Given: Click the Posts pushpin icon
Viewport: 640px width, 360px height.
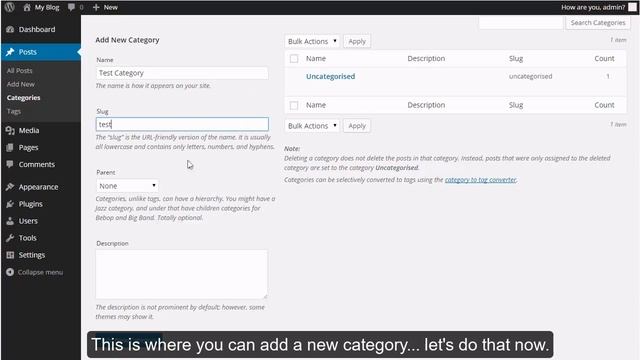Looking at the screenshot, I should (x=10, y=52).
